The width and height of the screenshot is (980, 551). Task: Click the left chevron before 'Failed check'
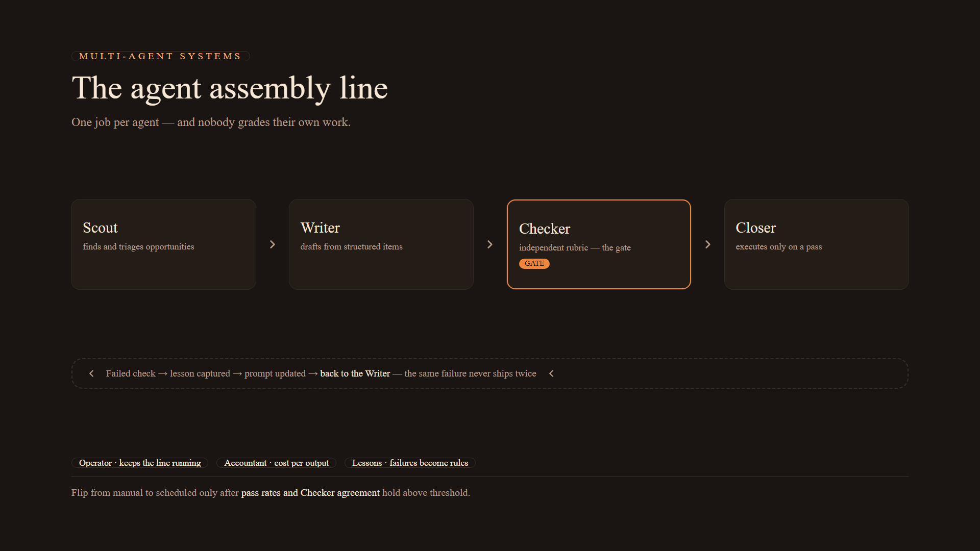(91, 373)
